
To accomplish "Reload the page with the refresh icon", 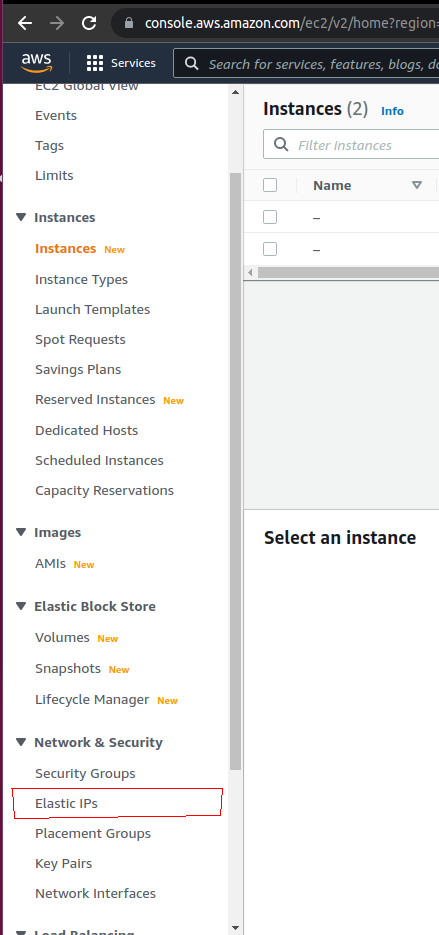I will tap(89, 23).
